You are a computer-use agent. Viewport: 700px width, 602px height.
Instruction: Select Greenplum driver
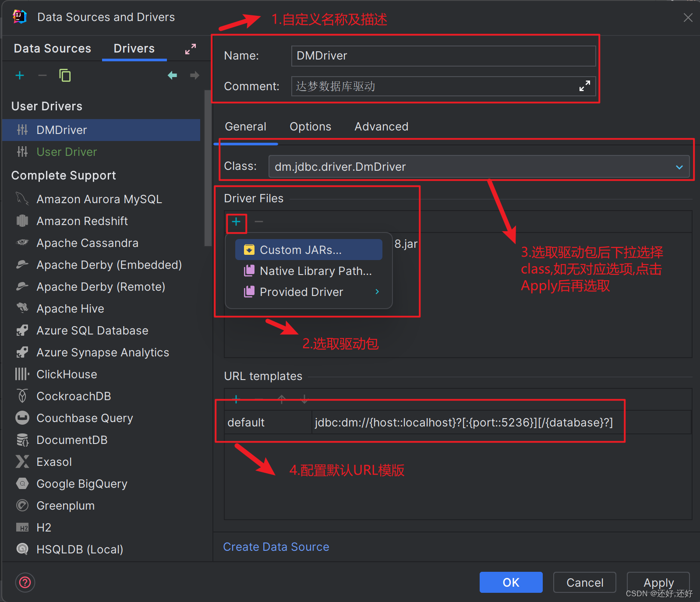[102, 506]
